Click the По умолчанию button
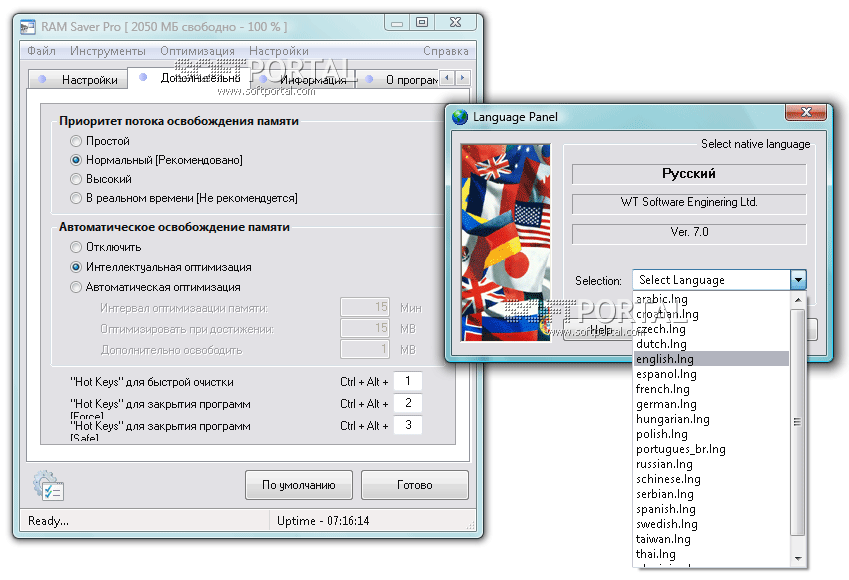This screenshot has height=580, width=849. pos(299,485)
